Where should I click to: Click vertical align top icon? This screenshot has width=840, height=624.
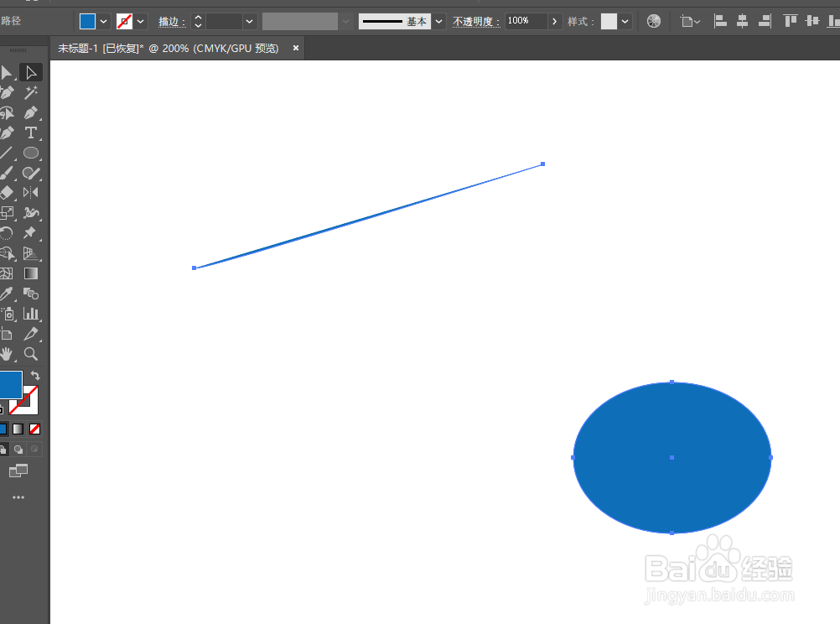tap(791, 22)
